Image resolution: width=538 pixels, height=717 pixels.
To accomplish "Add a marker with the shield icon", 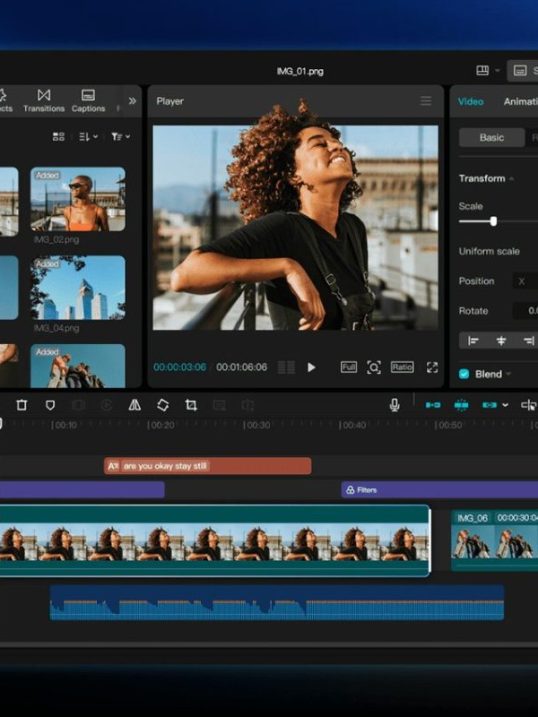I will click(50, 405).
